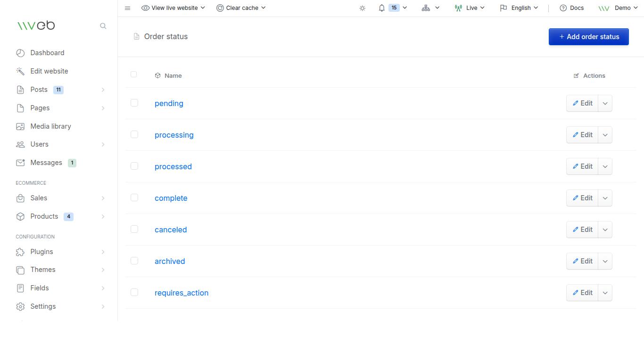Select the requires_action row checkbox
Image resolution: width=644 pixels, height=362 pixels.
tap(134, 292)
